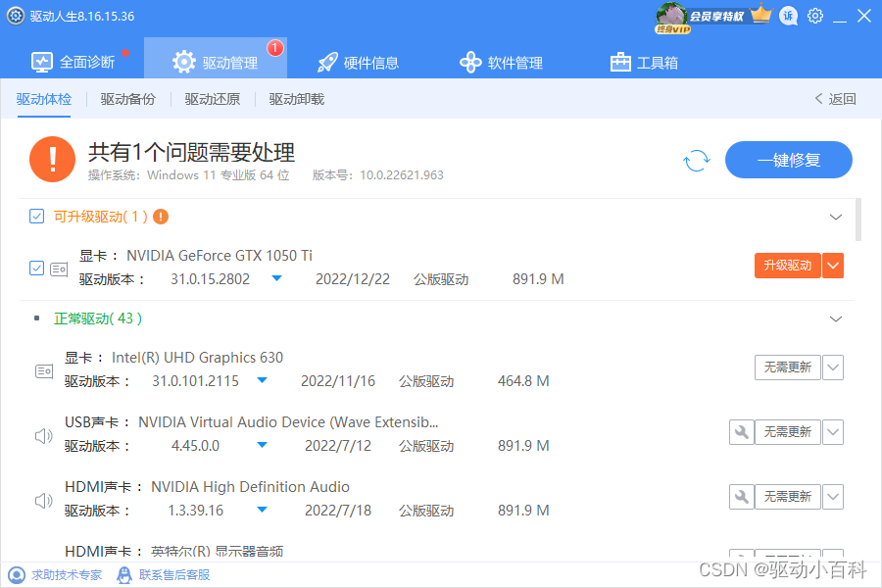Viewport: 882px width, 588px height.
Task: Switch to 驱动备份 sub-tab
Action: [x=128, y=100]
